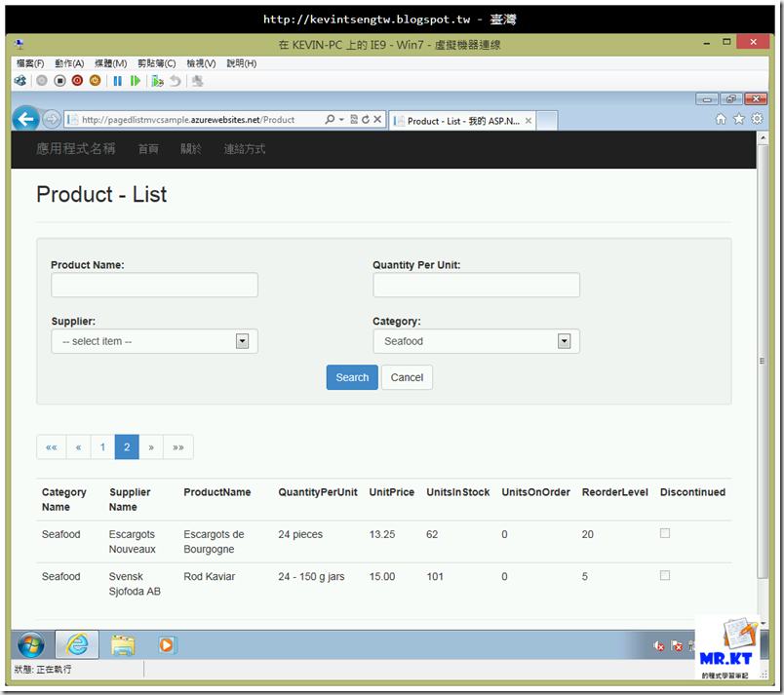
Task: Click Internet Explorer taskbar icon
Action: pyautogui.click(x=77, y=644)
